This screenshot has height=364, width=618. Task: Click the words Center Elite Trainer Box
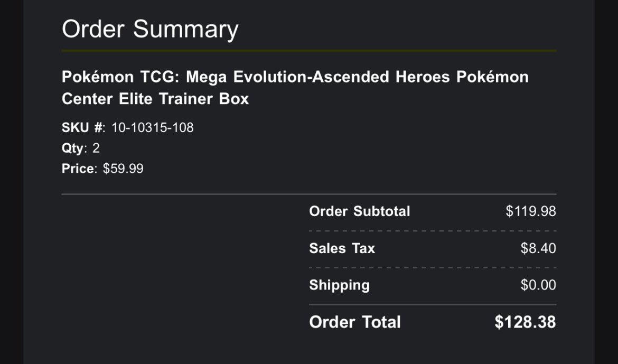155,99
